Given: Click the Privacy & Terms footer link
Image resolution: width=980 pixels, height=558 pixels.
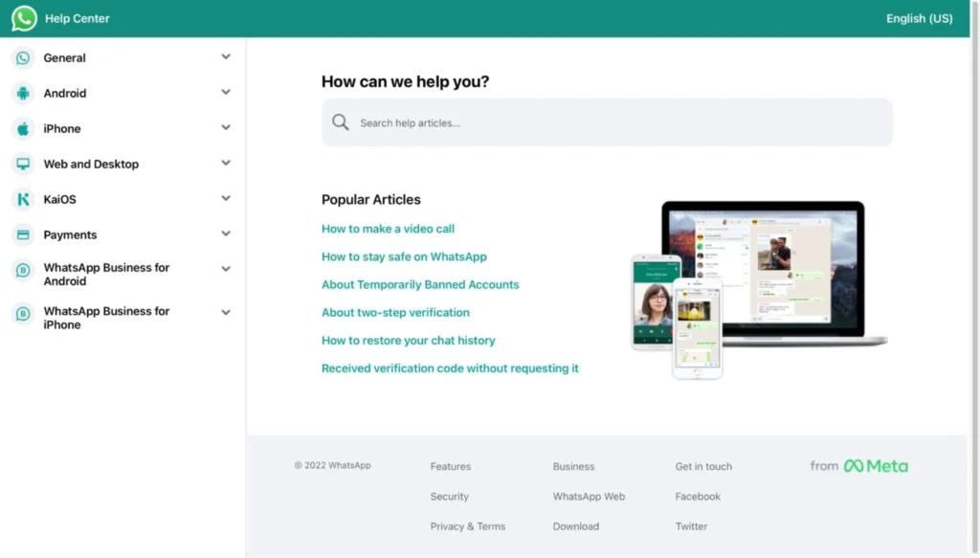Looking at the screenshot, I should click(467, 526).
